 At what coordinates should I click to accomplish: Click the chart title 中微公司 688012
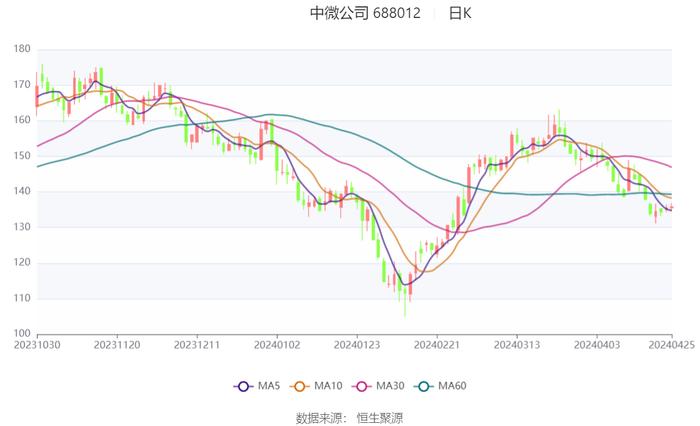coord(365,13)
